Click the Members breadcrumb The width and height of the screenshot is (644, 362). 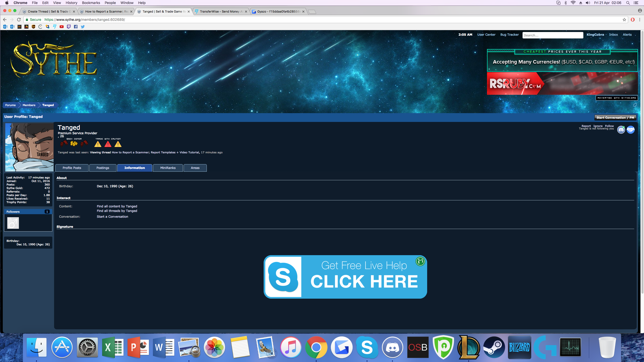click(29, 105)
